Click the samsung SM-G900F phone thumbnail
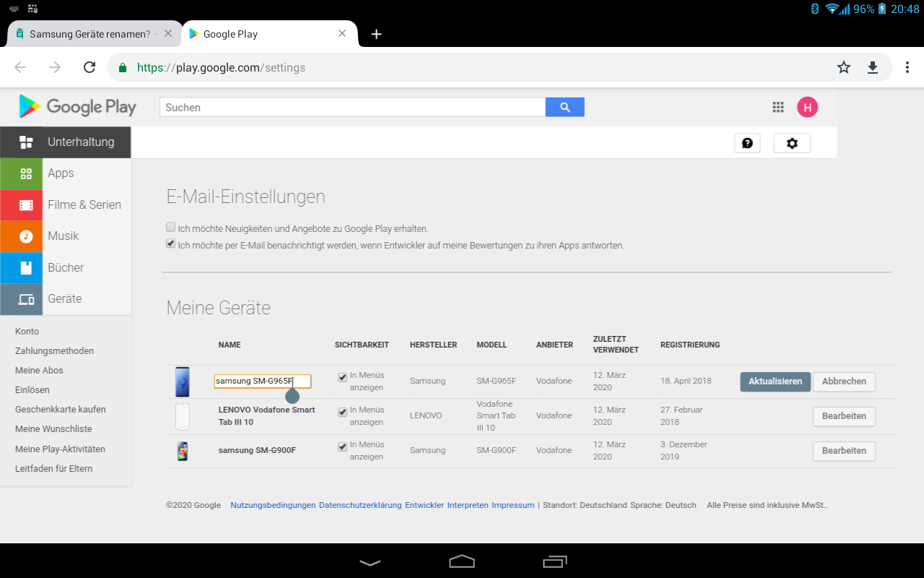Image resolution: width=924 pixels, height=578 pixels. 182,451
